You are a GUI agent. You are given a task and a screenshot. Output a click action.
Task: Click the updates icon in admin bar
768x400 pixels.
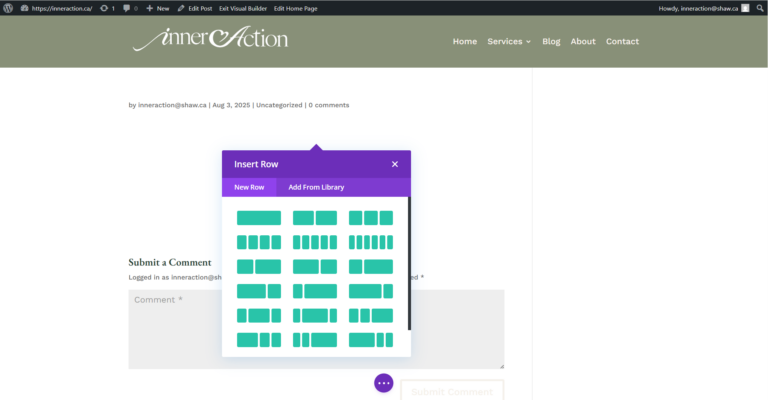pos(107,8)
